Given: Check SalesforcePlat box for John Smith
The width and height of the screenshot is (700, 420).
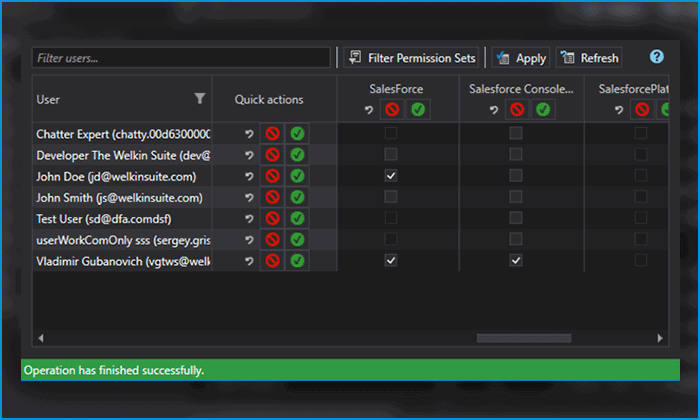Looking at the screenshot, I should (x=641, y=197).
